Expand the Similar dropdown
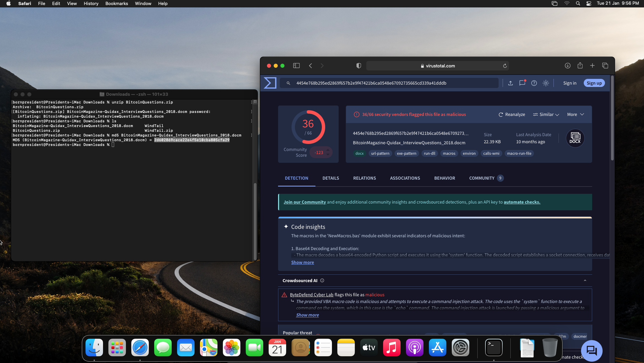The image size is (644, 363). click(546, 115)
